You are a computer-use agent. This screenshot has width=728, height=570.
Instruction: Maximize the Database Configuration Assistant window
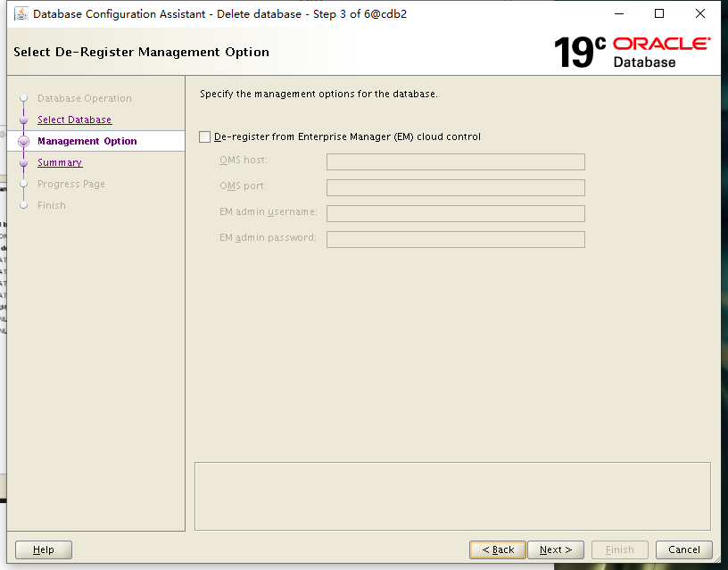click(x=659, y=14)
